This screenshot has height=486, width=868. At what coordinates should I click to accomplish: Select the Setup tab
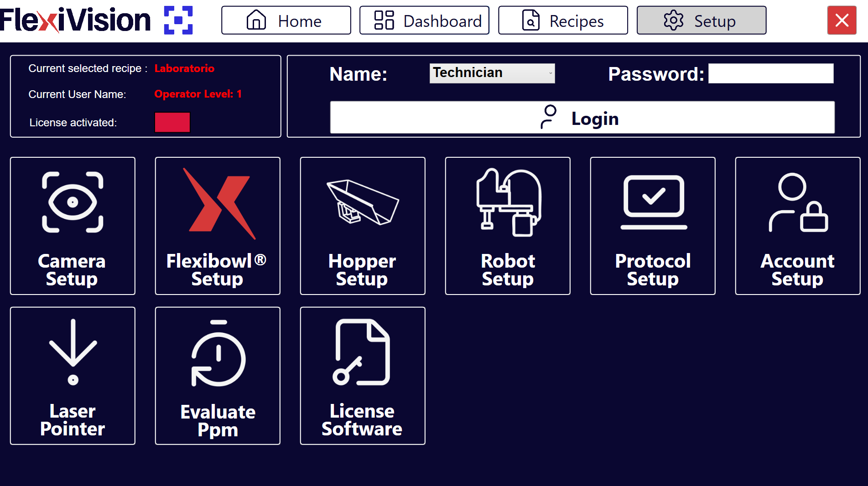(x=702, y=21)
